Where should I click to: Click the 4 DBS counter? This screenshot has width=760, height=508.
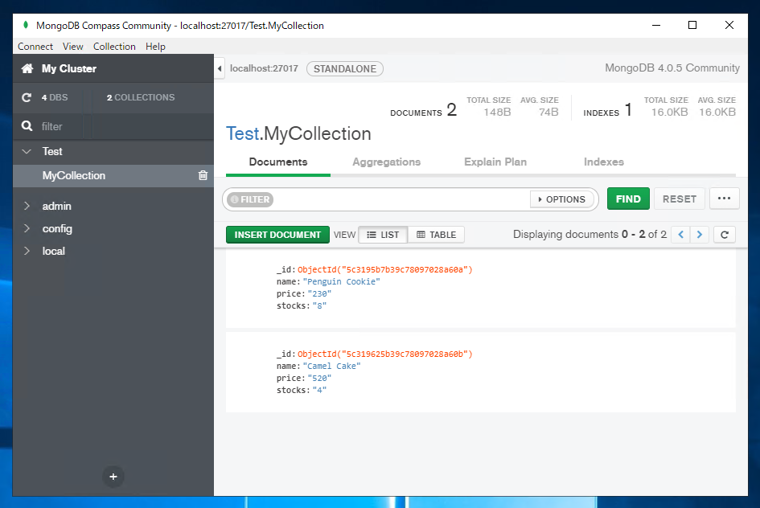click(x=54, y=97)
